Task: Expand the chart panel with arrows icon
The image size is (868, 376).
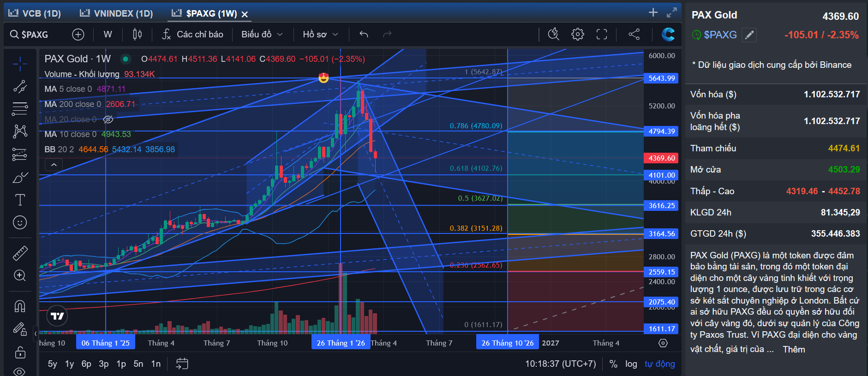Action: [672, 12]
